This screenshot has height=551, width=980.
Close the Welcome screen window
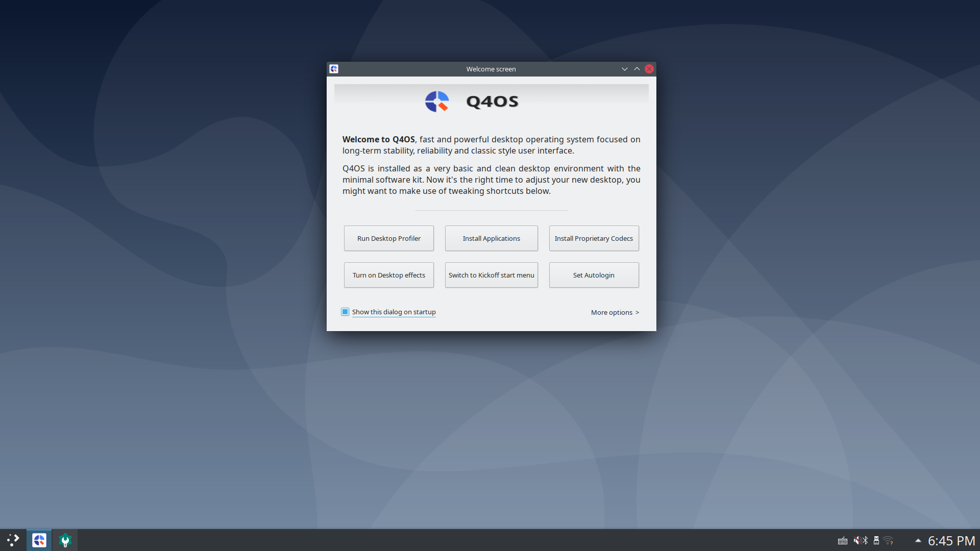[x=649, y=69]
